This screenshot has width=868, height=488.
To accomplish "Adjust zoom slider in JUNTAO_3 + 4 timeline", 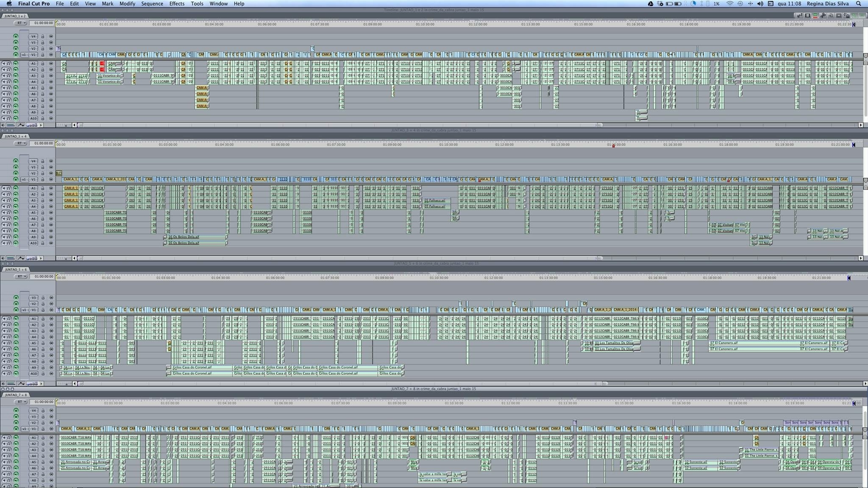I will pos(64,258).
